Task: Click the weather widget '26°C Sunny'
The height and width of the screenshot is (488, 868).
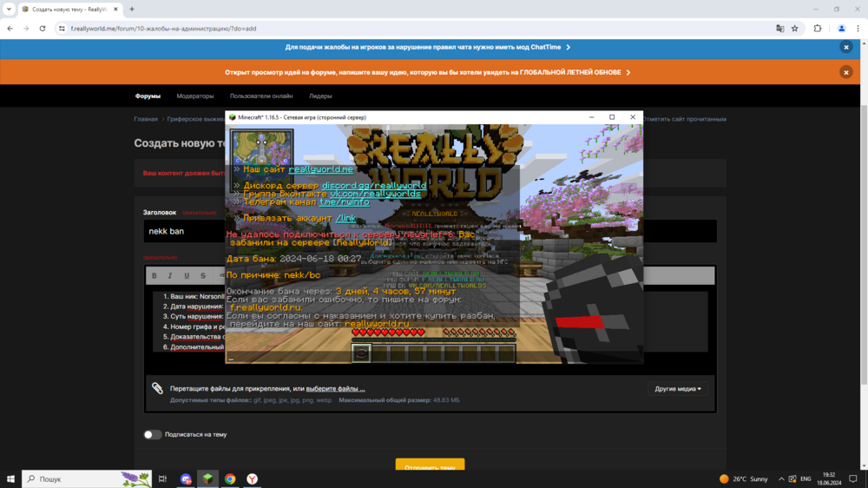Action: coord(744,479)
